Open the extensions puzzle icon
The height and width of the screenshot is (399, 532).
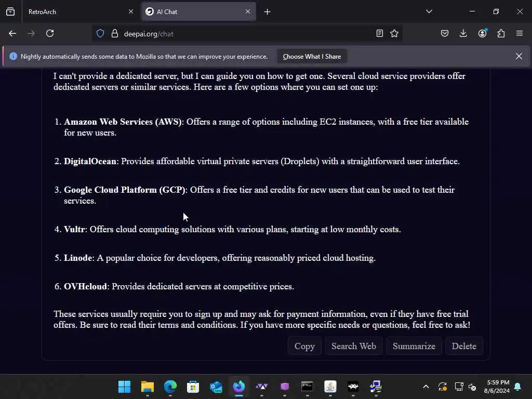[501, 33]
